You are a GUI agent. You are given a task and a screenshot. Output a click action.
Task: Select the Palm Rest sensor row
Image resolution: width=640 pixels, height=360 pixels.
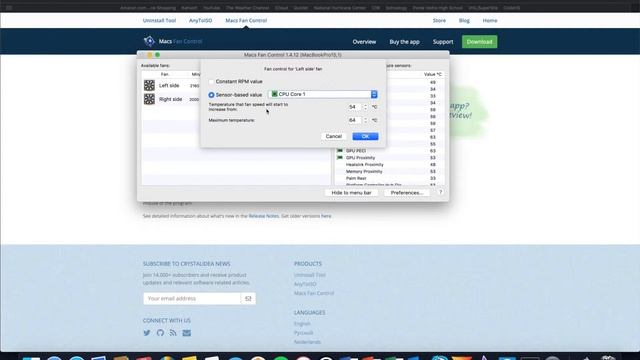click(389, 178)
